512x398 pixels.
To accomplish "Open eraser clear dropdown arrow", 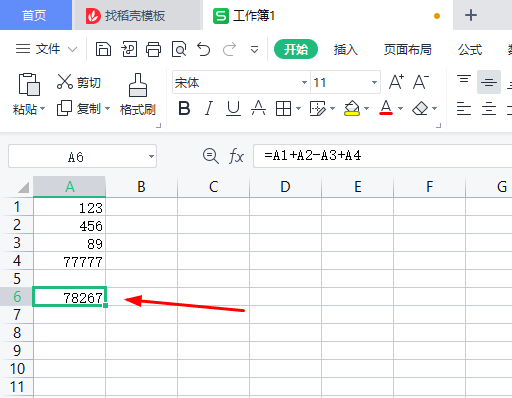I will pos(434,108).
